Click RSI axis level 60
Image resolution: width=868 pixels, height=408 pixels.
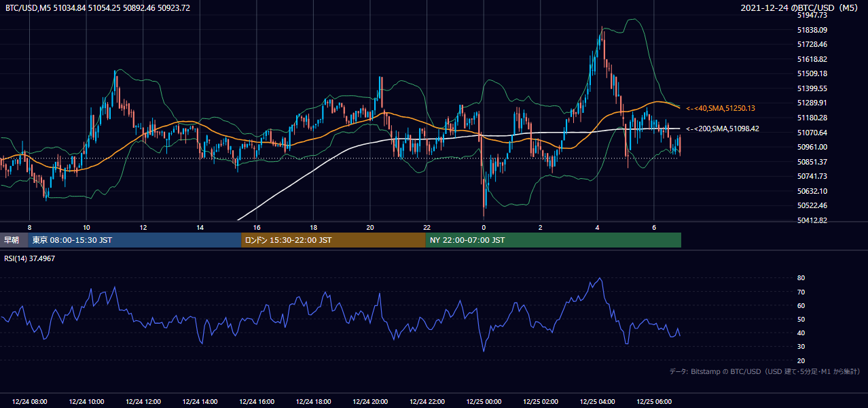click(801, 305)
